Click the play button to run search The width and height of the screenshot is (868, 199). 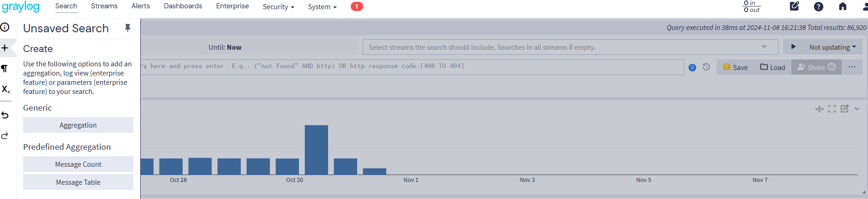coord(793,47)
